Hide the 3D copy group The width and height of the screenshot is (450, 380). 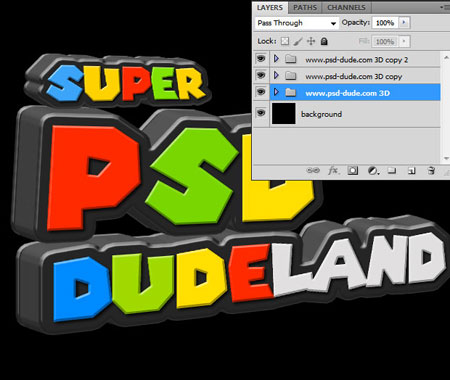coord(261,75)
